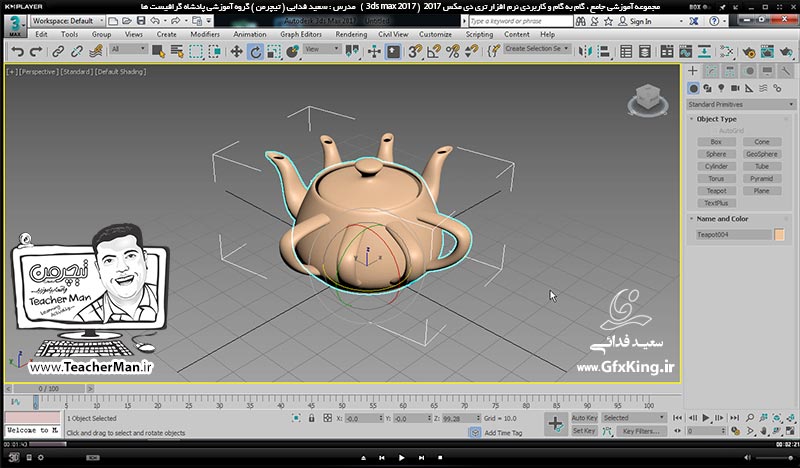The image size is (800, 468).
Task: Switch to the Utilities wrench tab
Action: coord(786,71)
